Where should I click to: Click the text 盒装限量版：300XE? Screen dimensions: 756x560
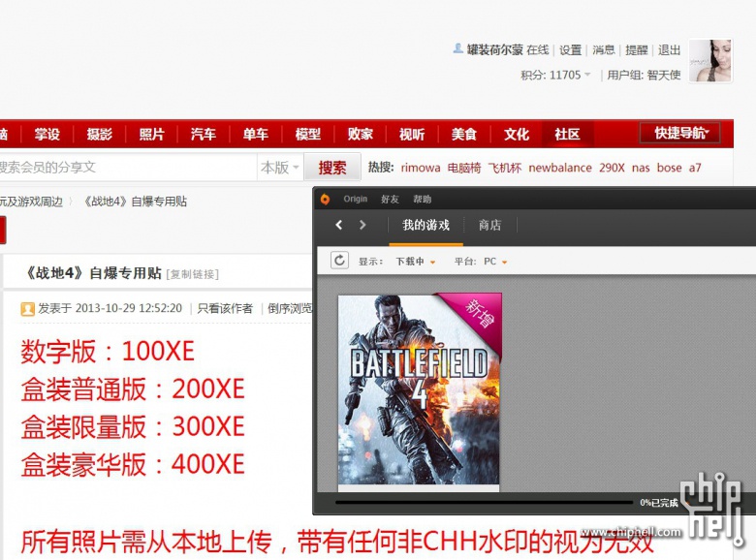(133, 426)
